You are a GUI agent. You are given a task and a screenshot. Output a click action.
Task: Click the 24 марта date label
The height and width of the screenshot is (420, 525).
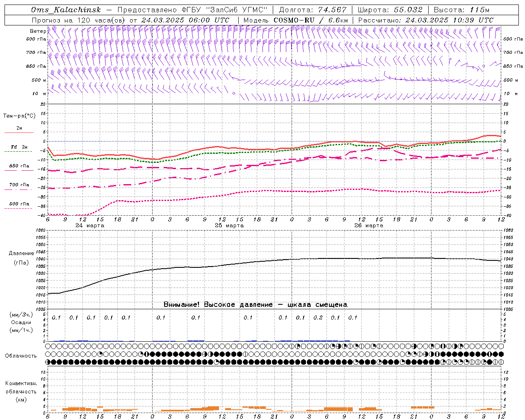tap(90, 226)
